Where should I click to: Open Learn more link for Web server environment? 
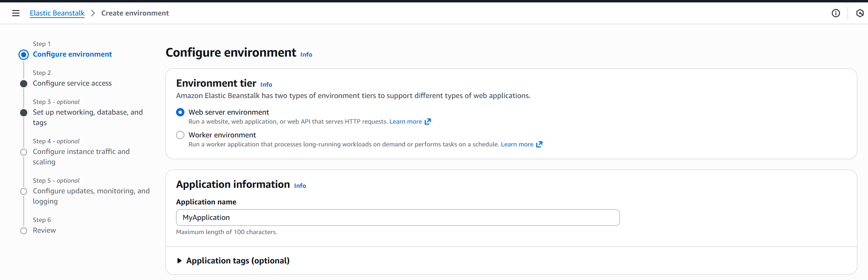pyautogui.click(x=405, y=122)
